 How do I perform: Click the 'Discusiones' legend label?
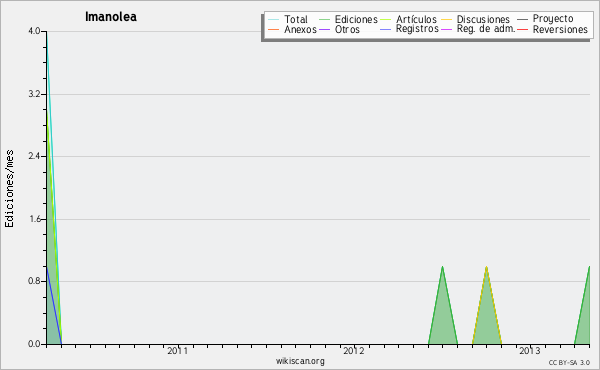pyautogui.click(x=483, y=20)
